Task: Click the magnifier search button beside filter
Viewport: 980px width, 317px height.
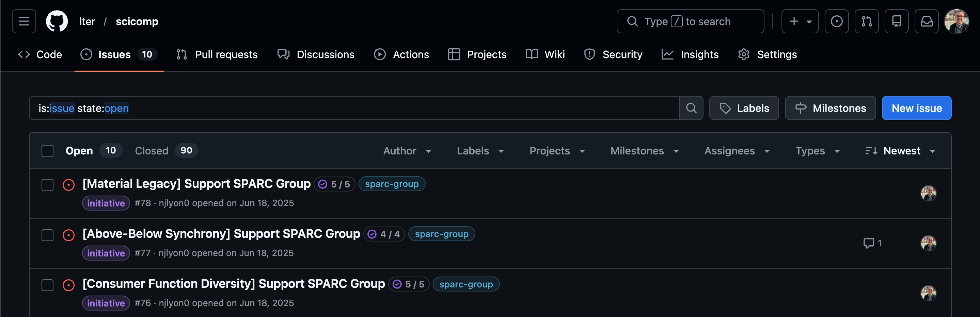Action: coord(691,108)
